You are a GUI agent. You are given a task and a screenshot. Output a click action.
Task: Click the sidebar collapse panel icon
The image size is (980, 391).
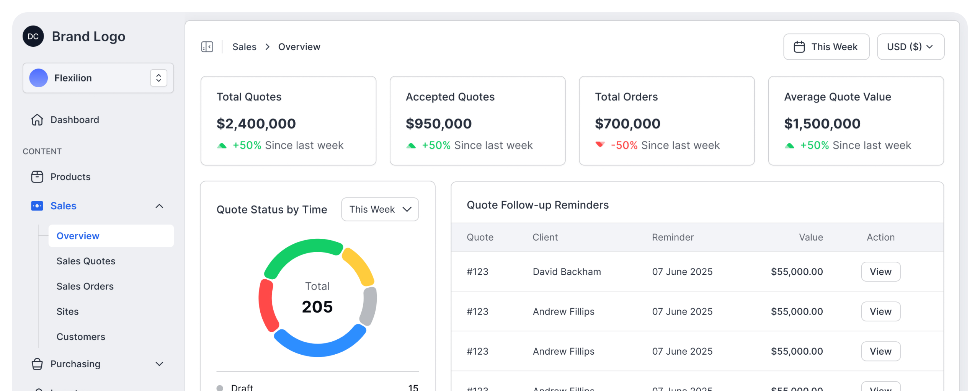[x=207, y=47]
